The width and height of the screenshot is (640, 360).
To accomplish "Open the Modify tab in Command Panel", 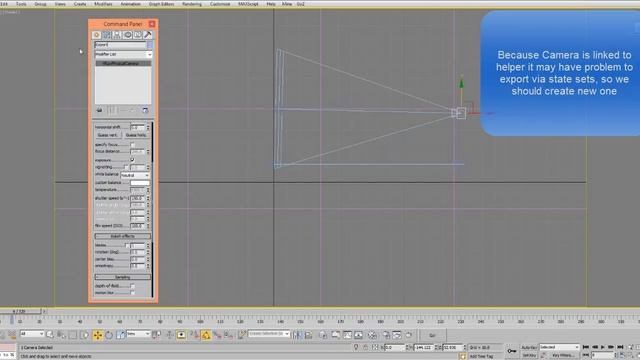I will [107, 35].
